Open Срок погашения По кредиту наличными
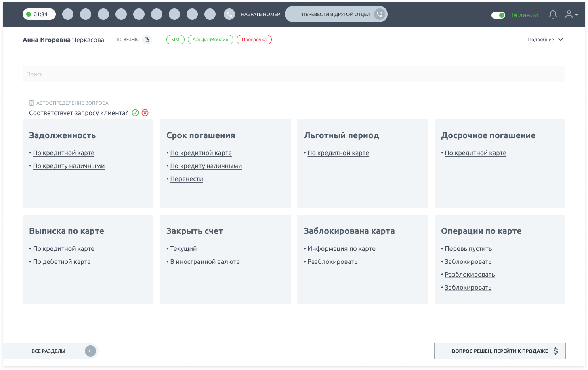Screen dimensions: 588x370 (x=206, y=166)
